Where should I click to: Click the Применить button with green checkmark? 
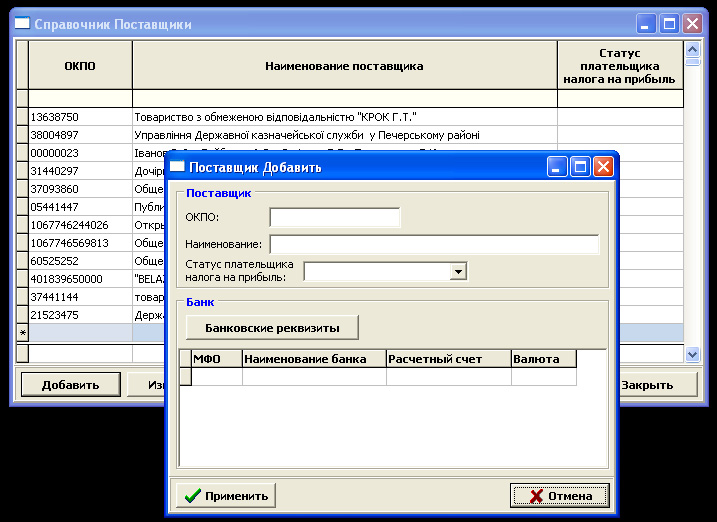click(226, 495)
